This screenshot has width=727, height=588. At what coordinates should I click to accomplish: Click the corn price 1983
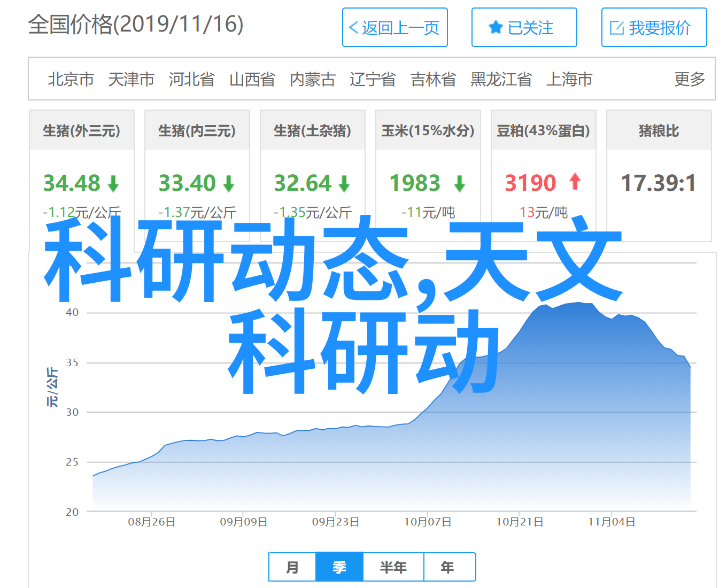[415, 183]
